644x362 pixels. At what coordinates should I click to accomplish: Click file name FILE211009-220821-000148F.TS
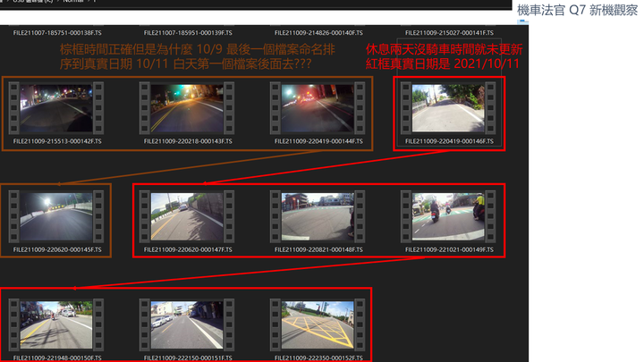(318, 249)
